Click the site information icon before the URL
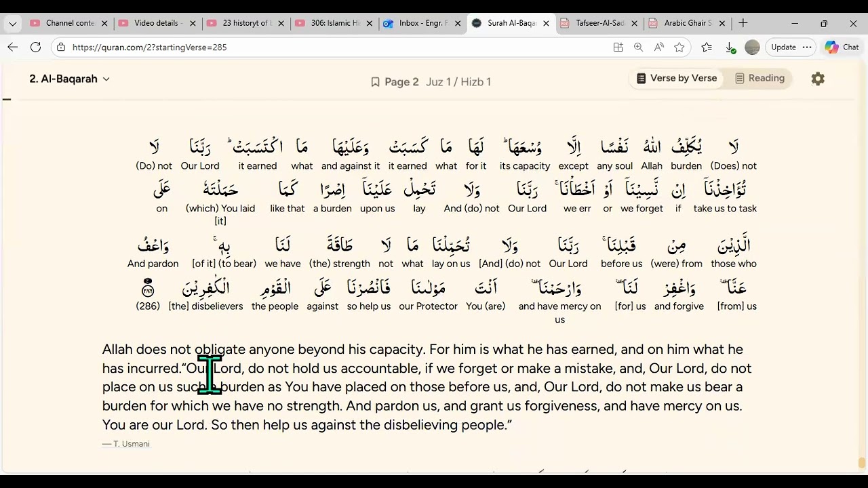The height and width of the screenshot is (488, 868). click(61, 47)
